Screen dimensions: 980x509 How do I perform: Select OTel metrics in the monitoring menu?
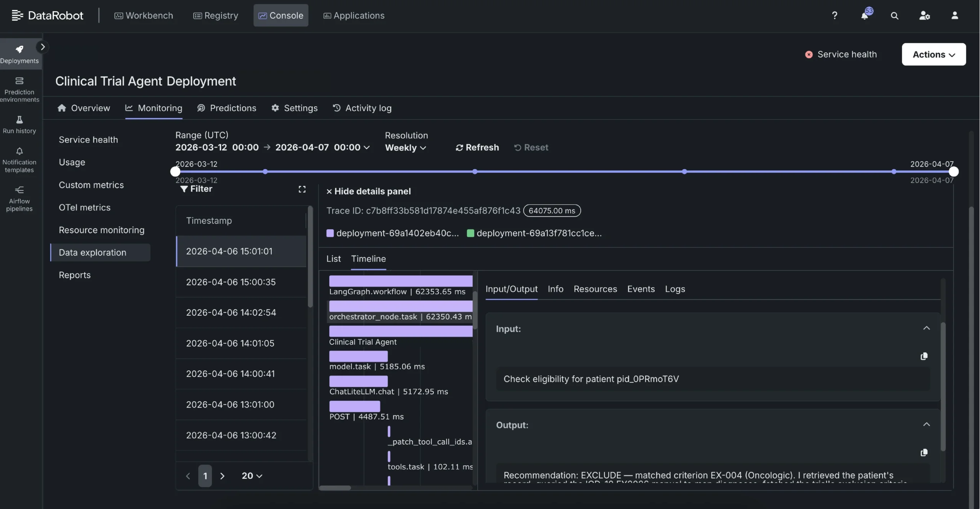(x=85, y=207)
